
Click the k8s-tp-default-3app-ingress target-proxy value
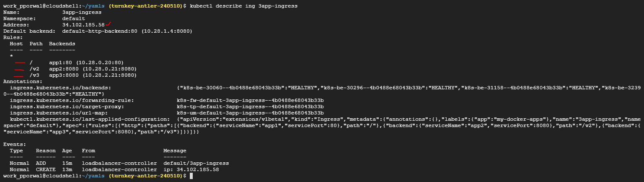coord(250,107)
